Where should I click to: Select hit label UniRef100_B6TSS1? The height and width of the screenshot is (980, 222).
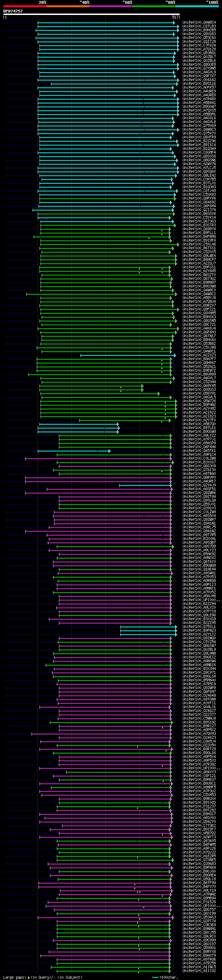[x=199, y=248]
